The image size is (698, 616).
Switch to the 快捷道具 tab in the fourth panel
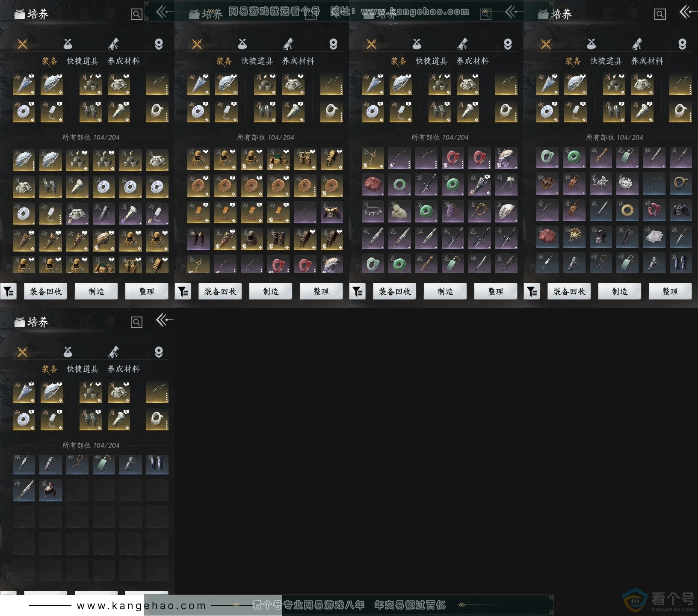606,61
